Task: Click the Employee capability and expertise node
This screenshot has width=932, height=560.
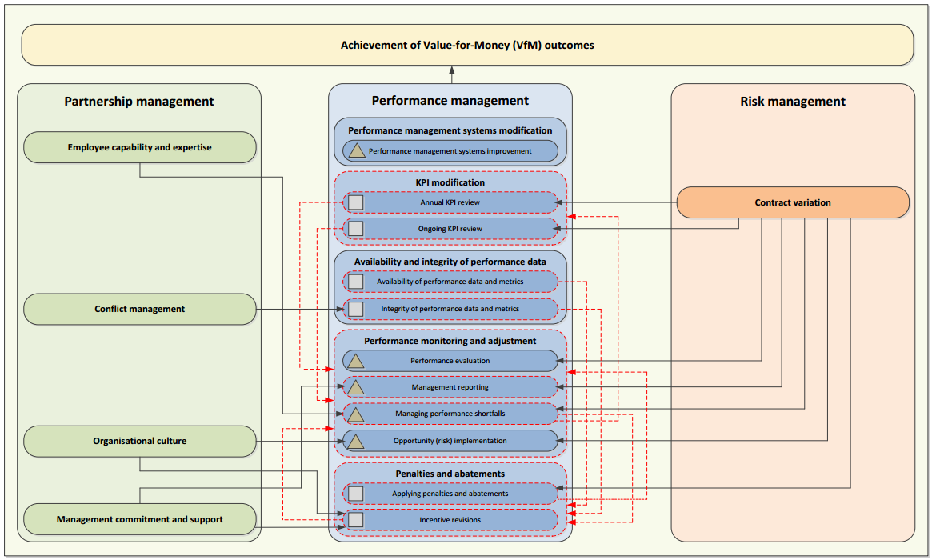Action: pyautogui.click(x=140, y=147)
